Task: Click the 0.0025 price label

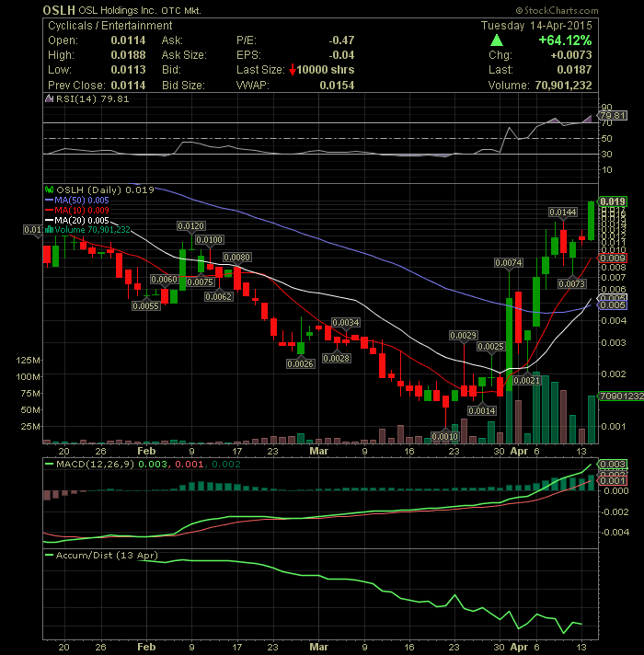Action: pyautogui.click(x=490, y=346)
